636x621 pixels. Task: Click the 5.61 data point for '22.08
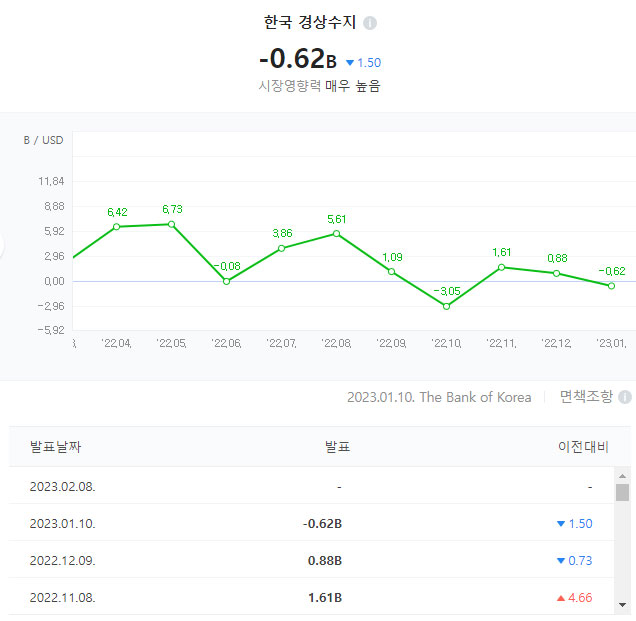tap(337, 234)
